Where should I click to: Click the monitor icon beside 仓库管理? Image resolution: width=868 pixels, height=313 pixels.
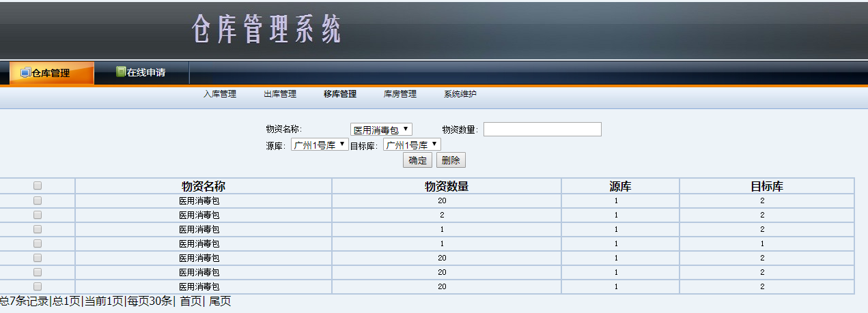point(26,72)
